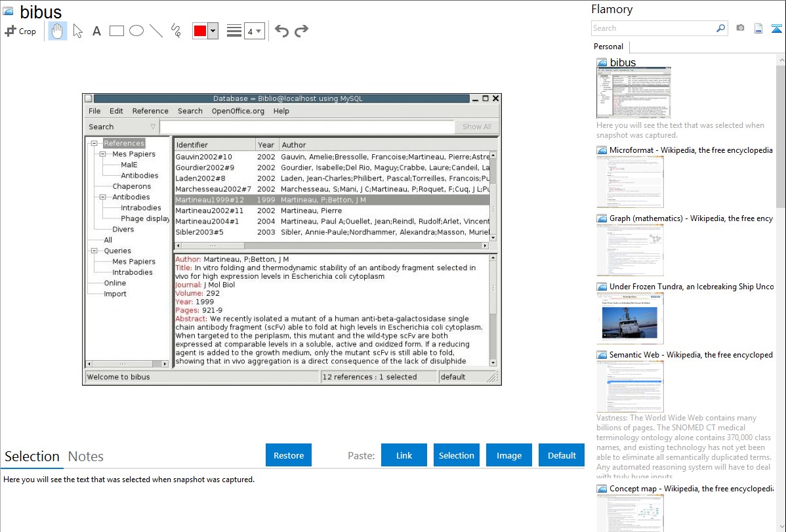Viewport: 786px width, 532px height.
Task: Click the undo arrow
Action: [281, 31]
